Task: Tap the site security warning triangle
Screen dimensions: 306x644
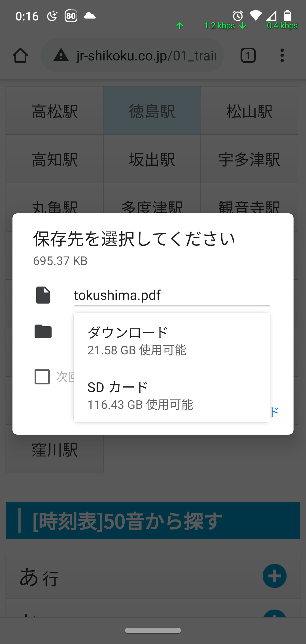Action: point(61,55)
